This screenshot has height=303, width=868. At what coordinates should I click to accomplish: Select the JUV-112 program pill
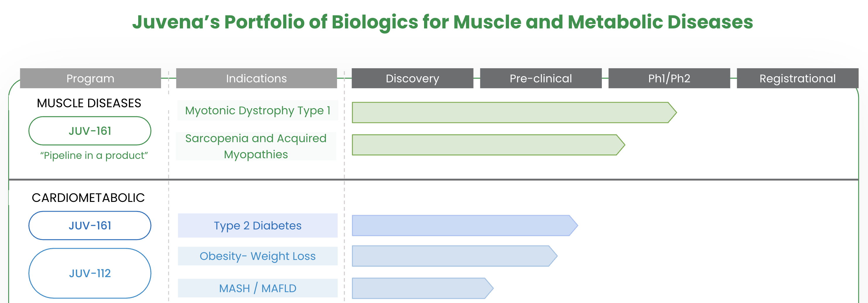[x=90, y=273]
